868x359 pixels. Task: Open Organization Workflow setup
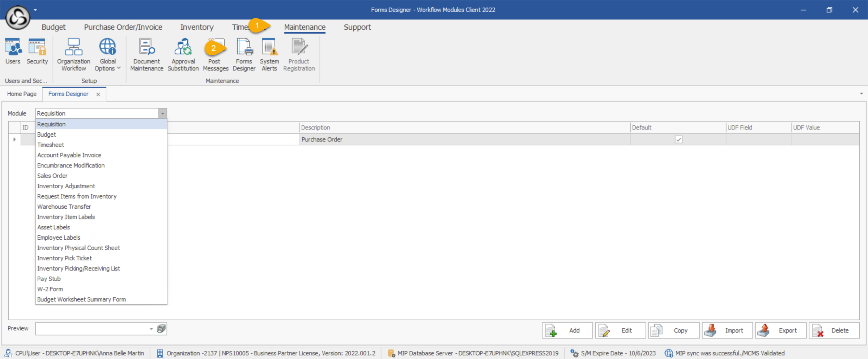73,55
